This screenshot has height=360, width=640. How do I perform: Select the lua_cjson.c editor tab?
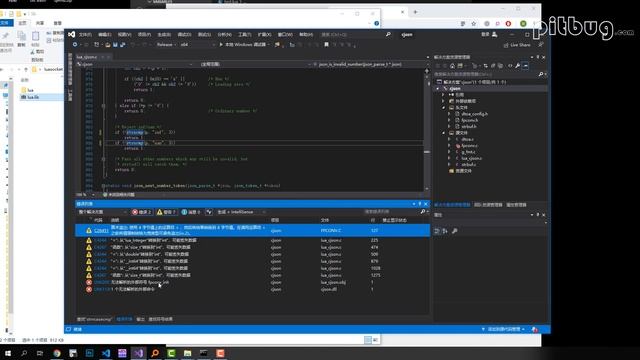(87, 57)
